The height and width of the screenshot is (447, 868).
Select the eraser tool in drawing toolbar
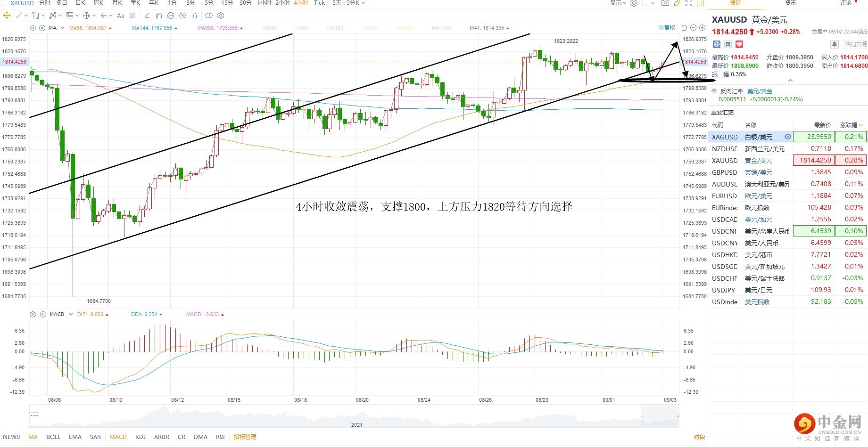(147, 16)
